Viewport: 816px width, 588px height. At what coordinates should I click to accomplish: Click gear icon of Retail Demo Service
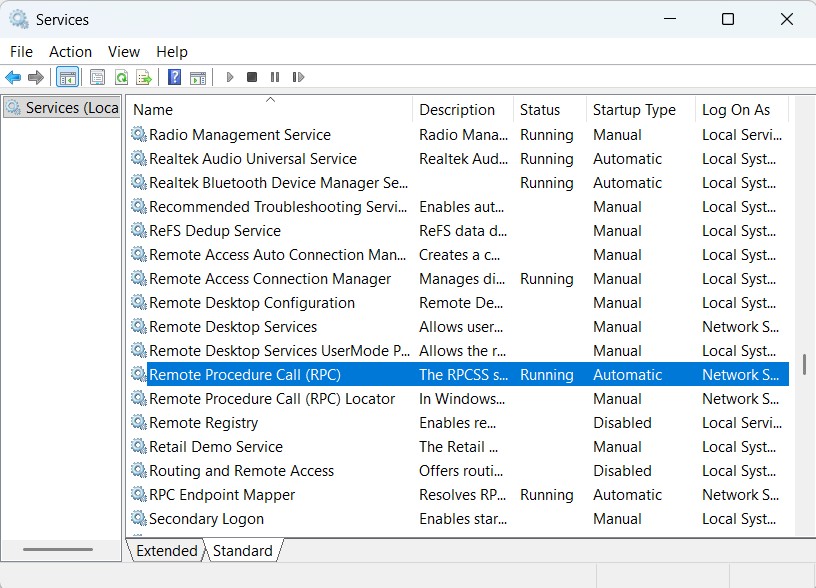click(138, 446)
